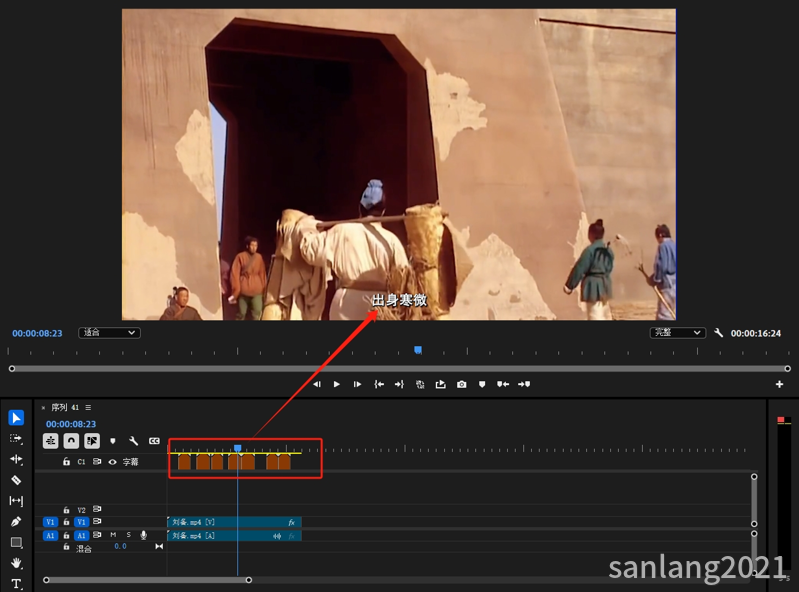Select 刘备.mp4 [V] video clip
This screenshot has height=592, width=799.
[234, 522]
